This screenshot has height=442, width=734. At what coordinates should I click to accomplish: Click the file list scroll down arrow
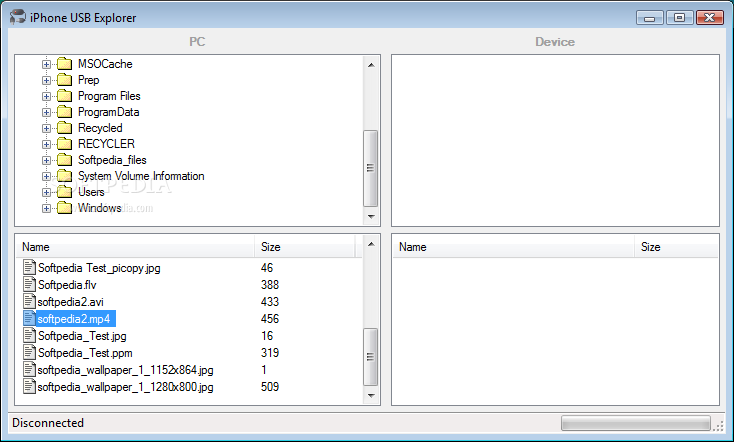click(371, 396)
